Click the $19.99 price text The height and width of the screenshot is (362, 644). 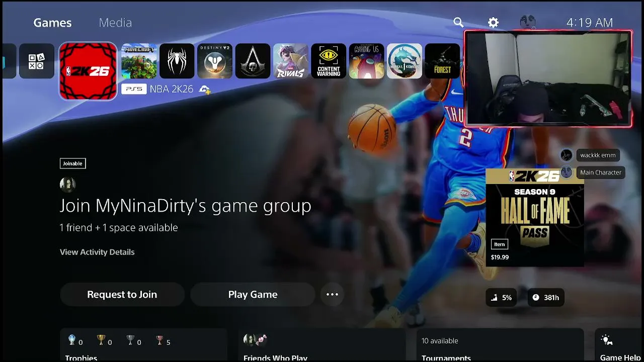click(500, 257)
